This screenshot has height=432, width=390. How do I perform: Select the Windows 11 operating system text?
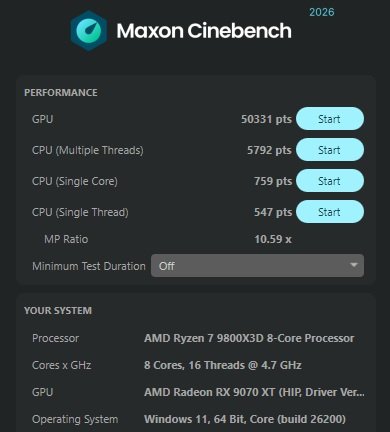point(245,419)
